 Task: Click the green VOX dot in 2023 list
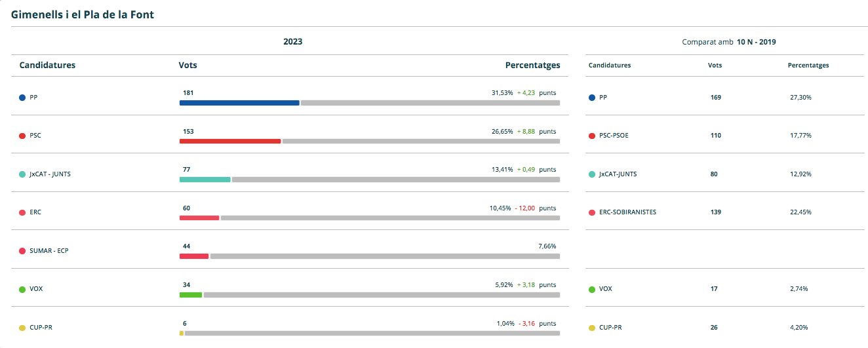(x=22, y=289)
